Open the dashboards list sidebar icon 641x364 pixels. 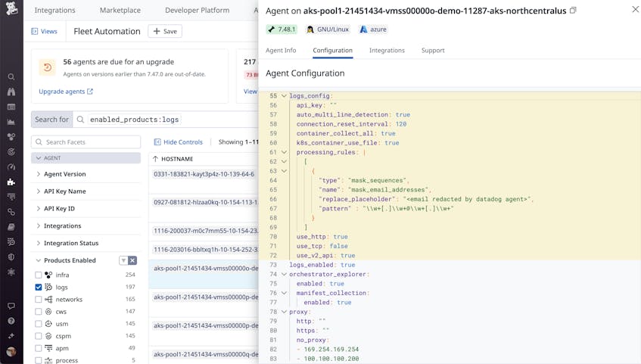[x=11, y=107]
